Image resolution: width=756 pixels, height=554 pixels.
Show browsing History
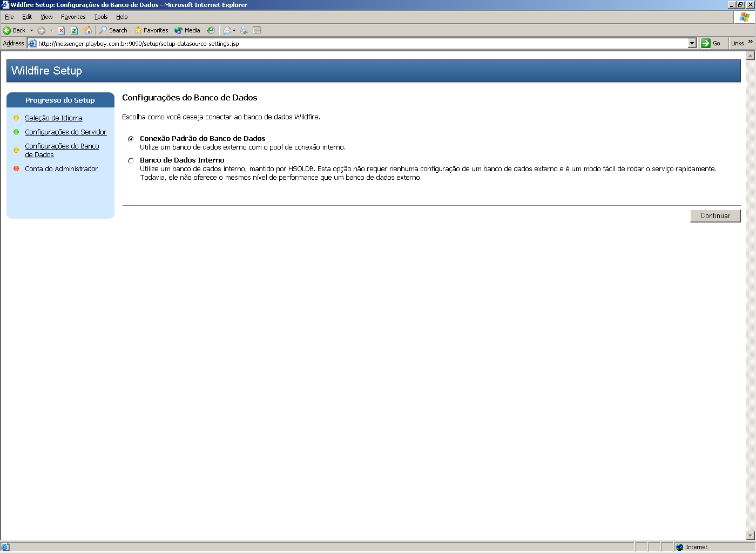coord(211,30)
